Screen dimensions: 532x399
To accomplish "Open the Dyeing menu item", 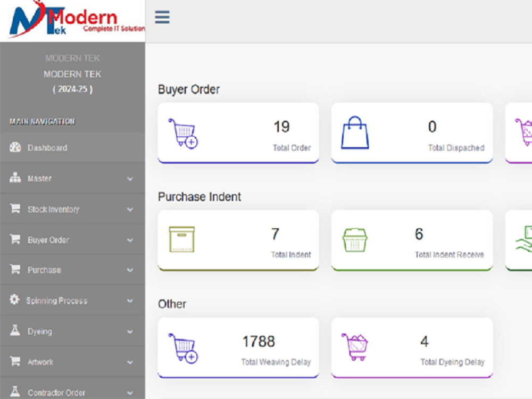I will [72, 331].
